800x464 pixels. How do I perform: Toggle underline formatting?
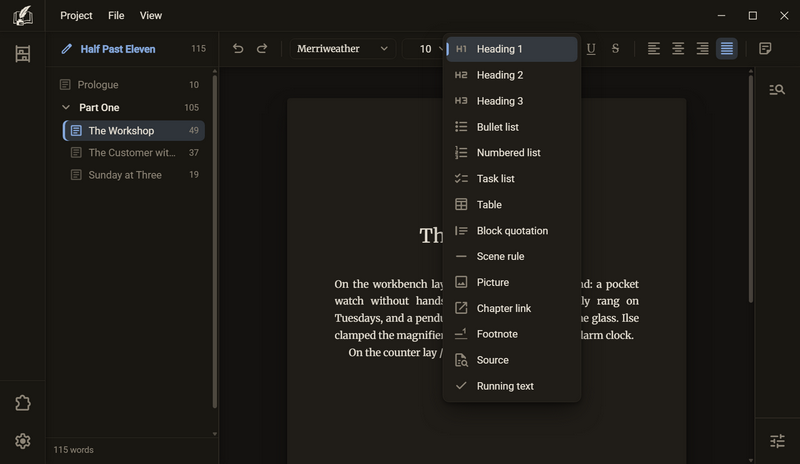point(591,48)
